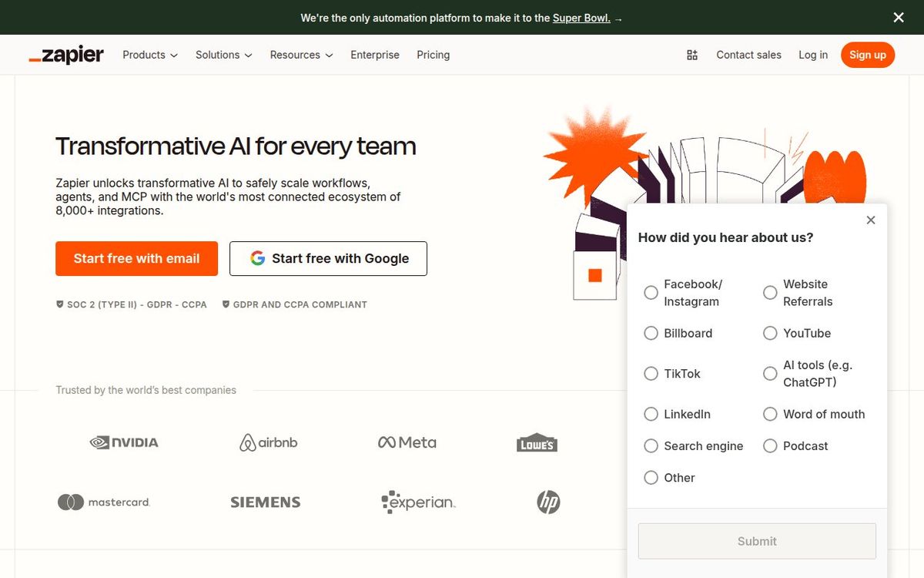Click the Super Bowl banner link
924x578 pixels.
coord(582,17)
